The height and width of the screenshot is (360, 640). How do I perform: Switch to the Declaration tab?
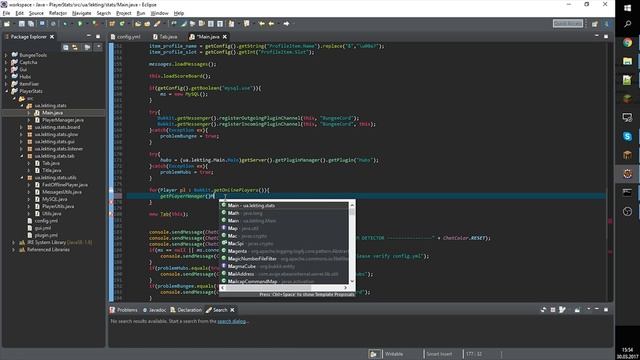[186, 310]
